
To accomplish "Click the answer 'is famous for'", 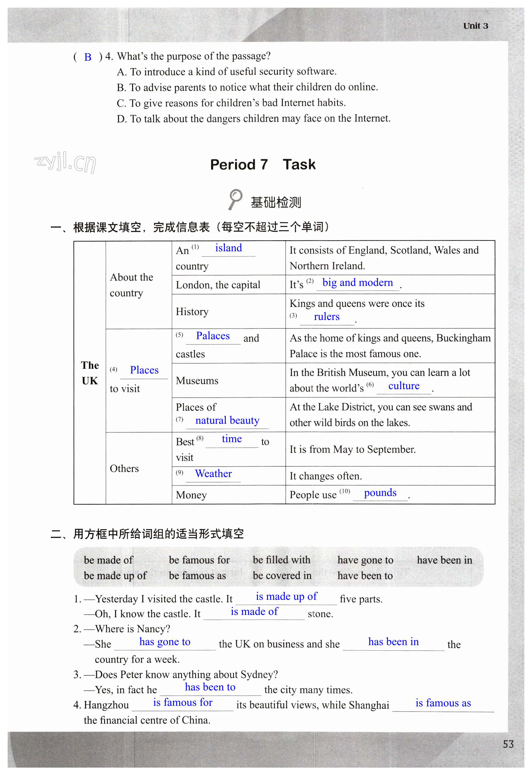I will [x=183, y=702].
